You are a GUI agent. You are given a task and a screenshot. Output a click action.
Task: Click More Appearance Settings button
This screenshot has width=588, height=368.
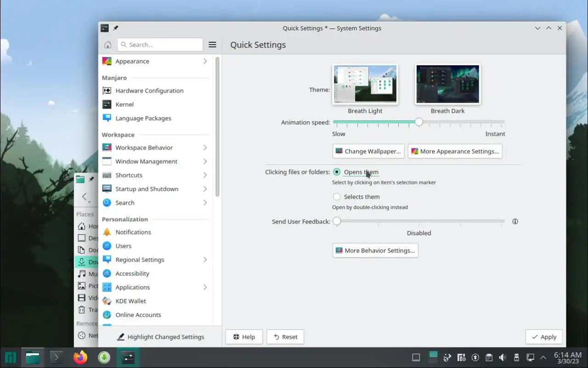pyautogui.click(x=455, y=151)
